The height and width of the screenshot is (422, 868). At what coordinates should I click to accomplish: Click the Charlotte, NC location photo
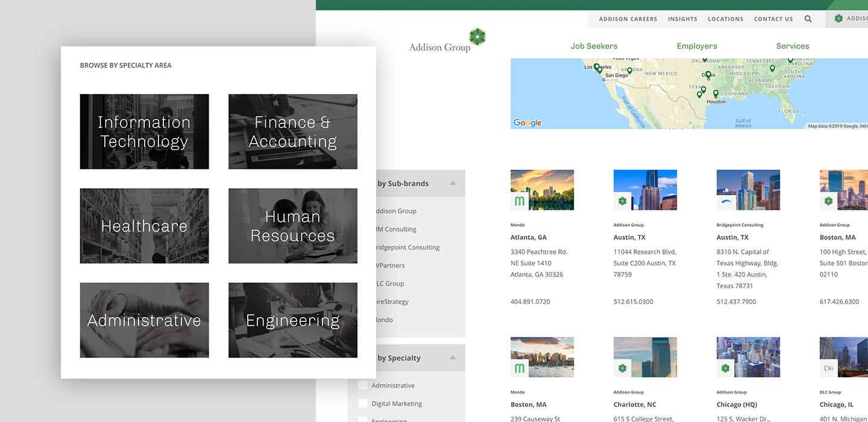645,357
